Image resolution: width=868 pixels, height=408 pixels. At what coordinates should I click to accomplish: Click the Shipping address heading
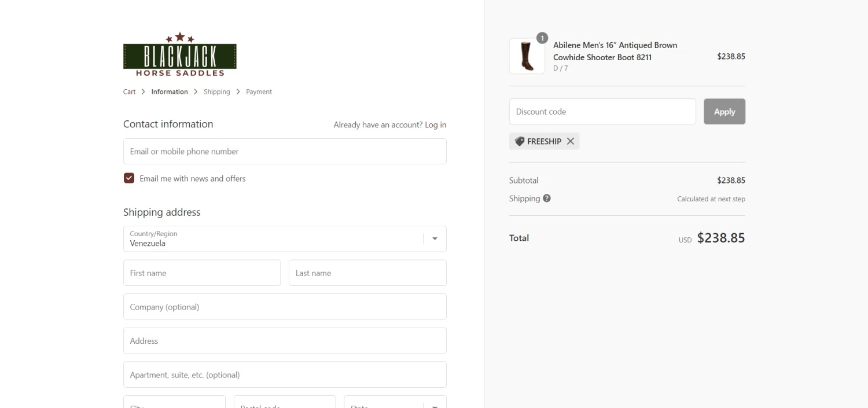coord(162,212)
